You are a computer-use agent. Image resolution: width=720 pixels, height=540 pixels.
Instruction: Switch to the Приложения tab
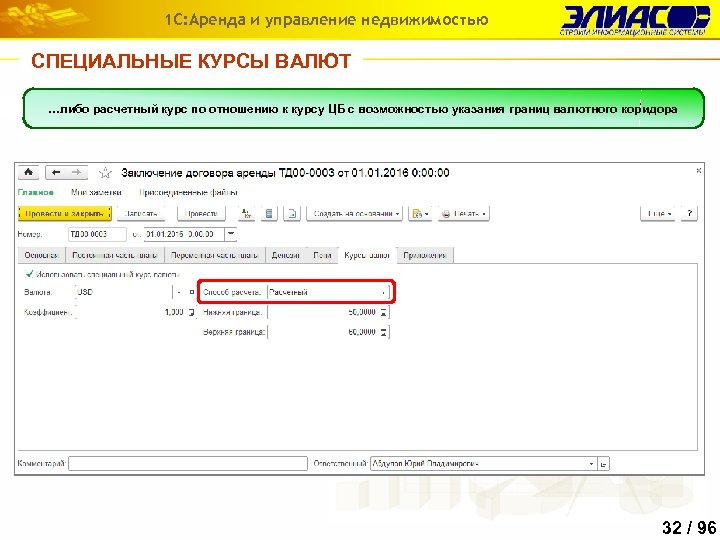point(424,255)
